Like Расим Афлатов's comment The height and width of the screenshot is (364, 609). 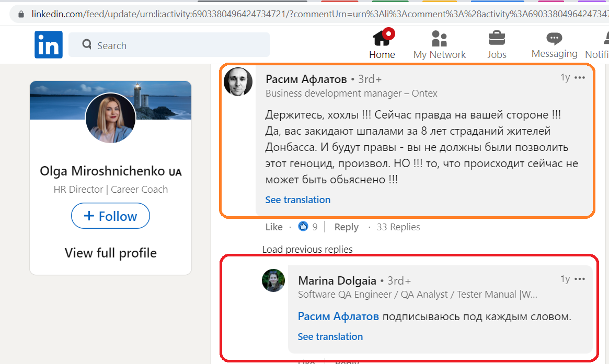[274, 227]
